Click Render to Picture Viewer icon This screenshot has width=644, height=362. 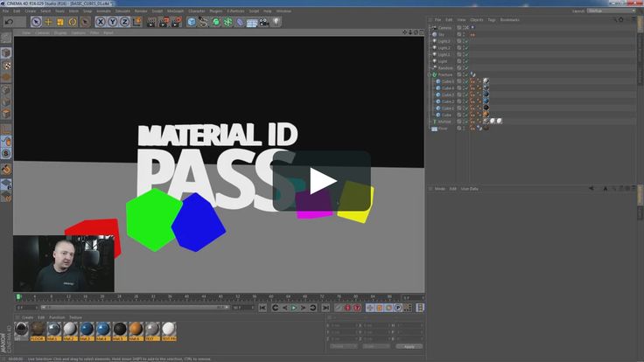pos(164,22)
